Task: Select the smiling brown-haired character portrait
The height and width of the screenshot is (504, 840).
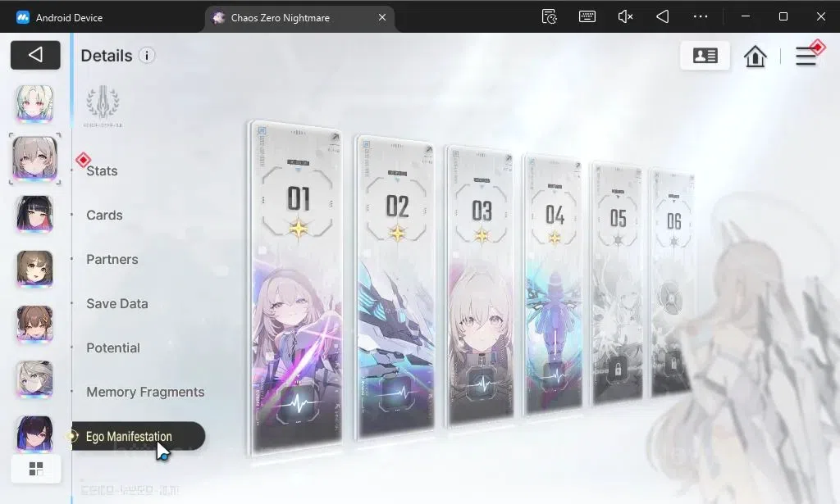Action: coord(34,269)
